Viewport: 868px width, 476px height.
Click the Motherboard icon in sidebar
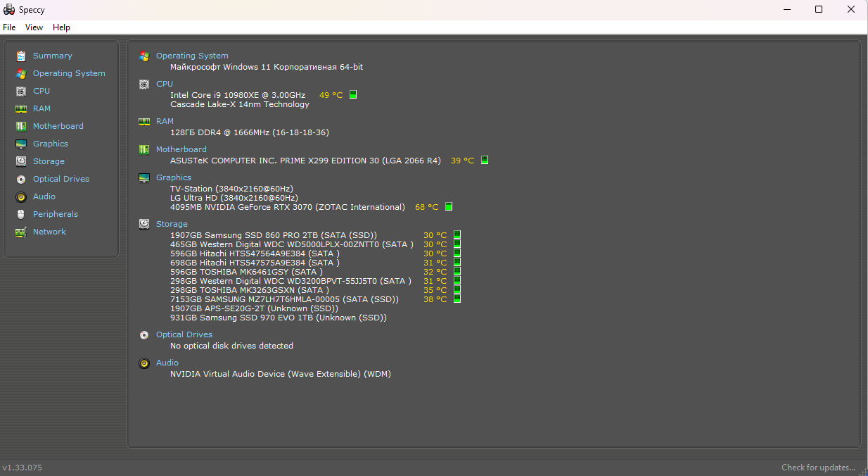[21, 126]
